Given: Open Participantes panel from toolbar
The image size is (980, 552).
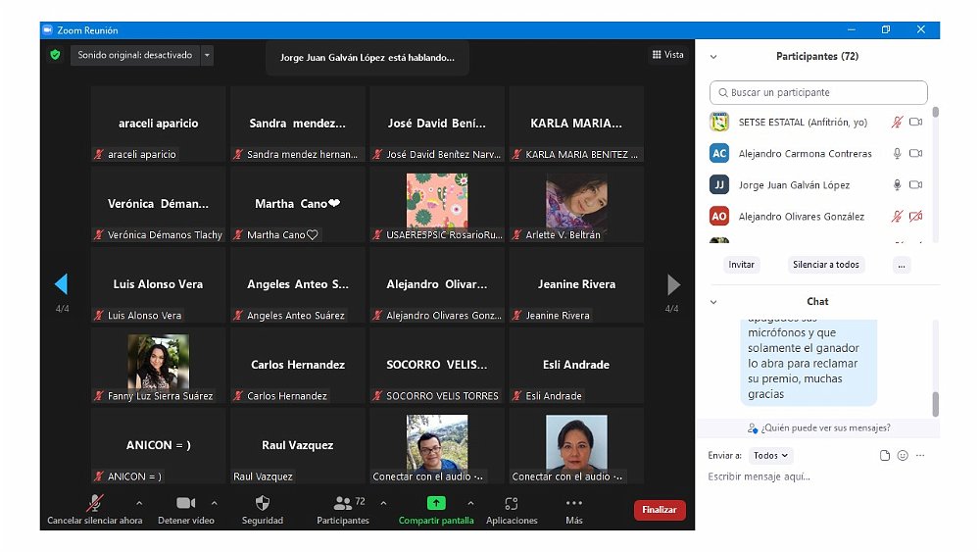Looking at the screenshot, I should [343, 504].
